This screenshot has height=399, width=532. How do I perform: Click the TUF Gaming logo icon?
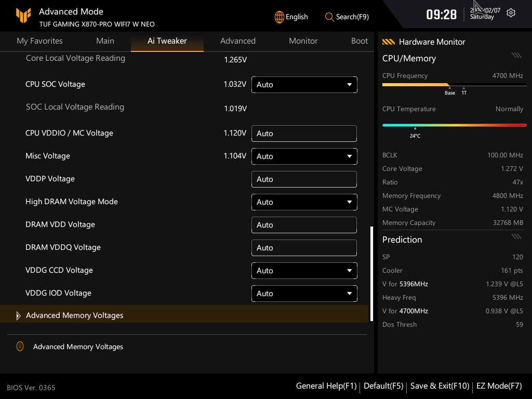pos(23,16)
